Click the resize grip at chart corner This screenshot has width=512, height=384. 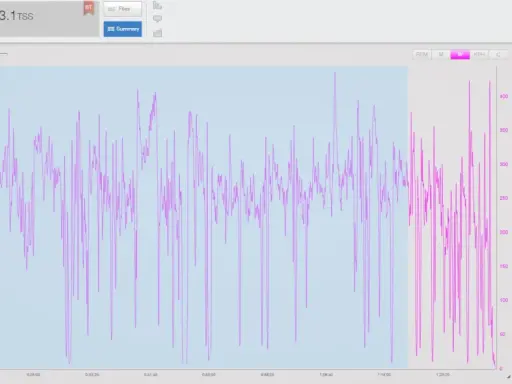tap(509, 377)
